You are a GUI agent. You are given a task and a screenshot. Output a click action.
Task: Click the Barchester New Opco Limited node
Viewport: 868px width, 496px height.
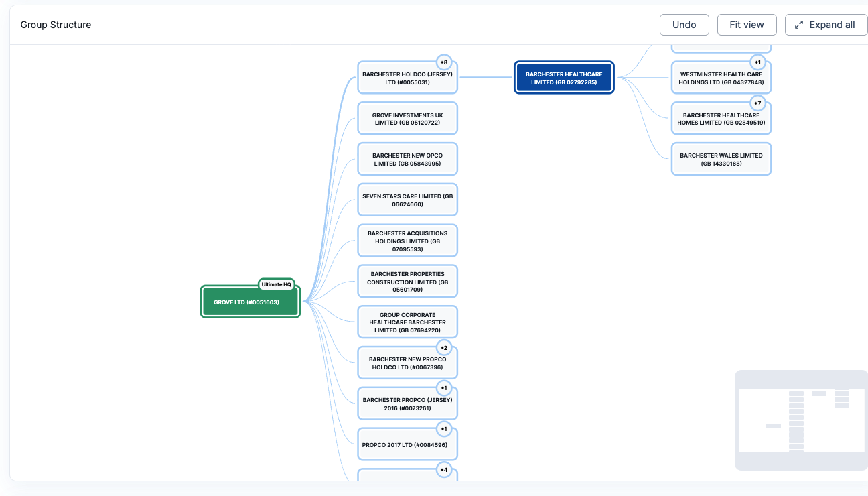[x=407, y=160]
